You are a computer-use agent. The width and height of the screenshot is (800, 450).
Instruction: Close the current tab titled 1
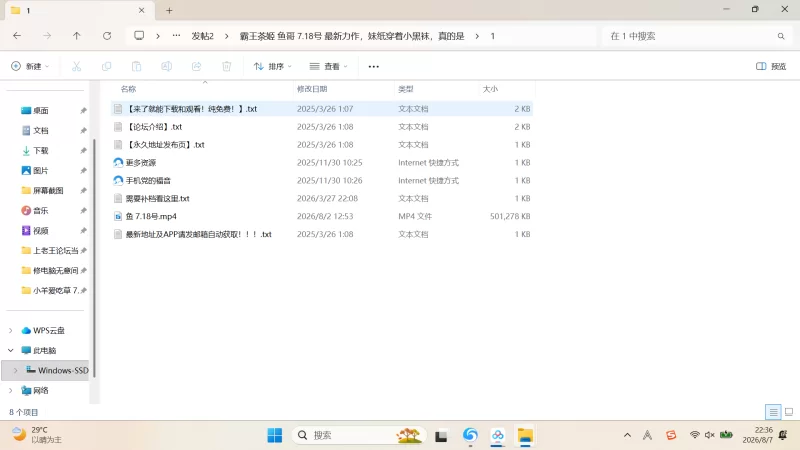pos(141,10)
